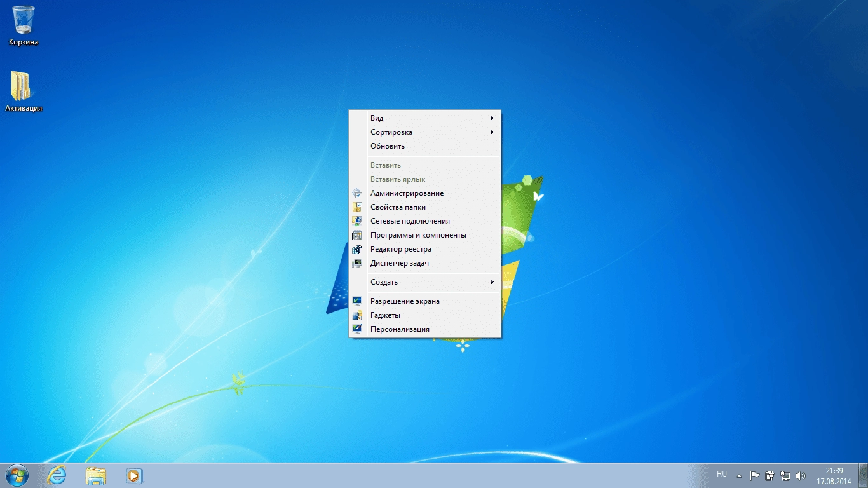Open the Корзина recycle bin
This screenshot has width=868, height=488.
[x=22, y=25]
